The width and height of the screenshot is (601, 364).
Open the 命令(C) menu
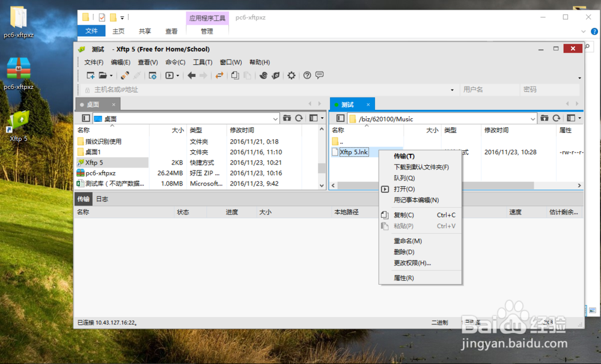(175, 62)
